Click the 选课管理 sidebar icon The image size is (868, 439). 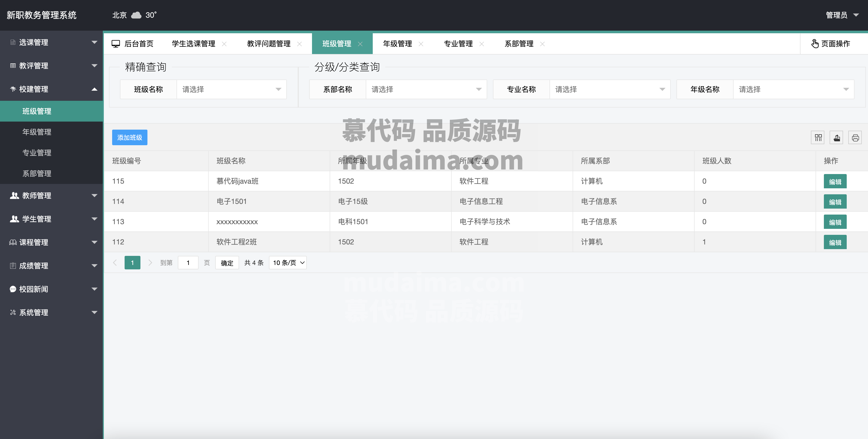tap(13, 43)
